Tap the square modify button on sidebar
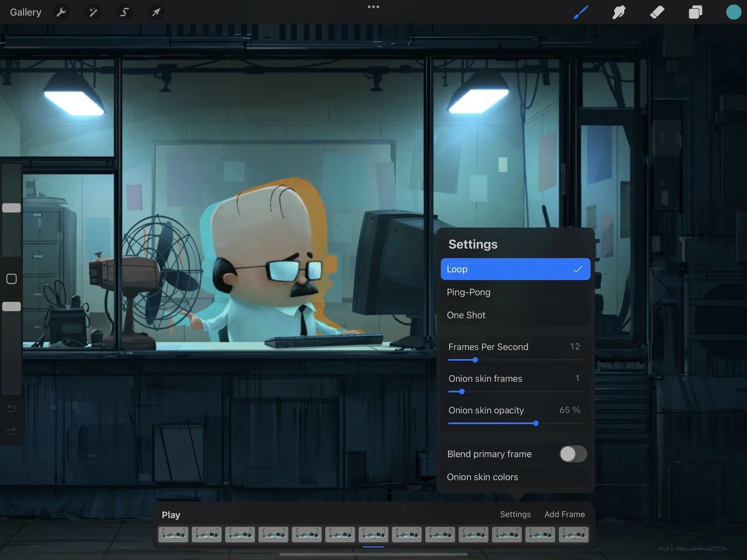 (x=12, y=279)
